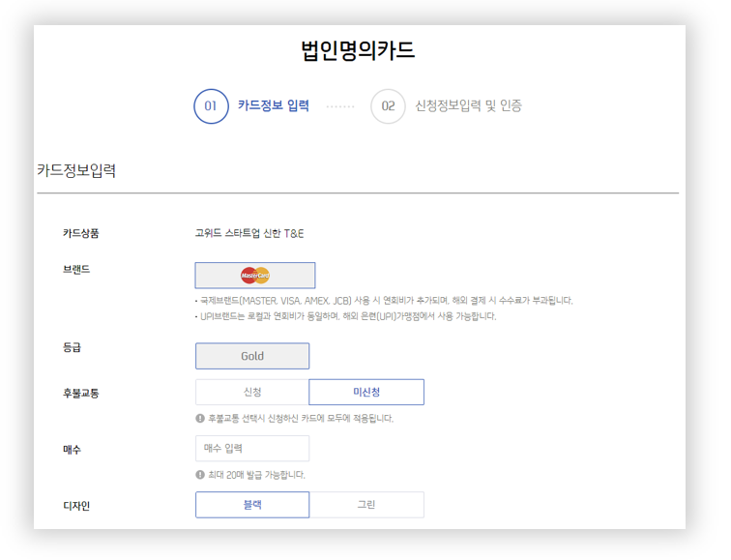Pick the 그린 card design

coord(366,505)
